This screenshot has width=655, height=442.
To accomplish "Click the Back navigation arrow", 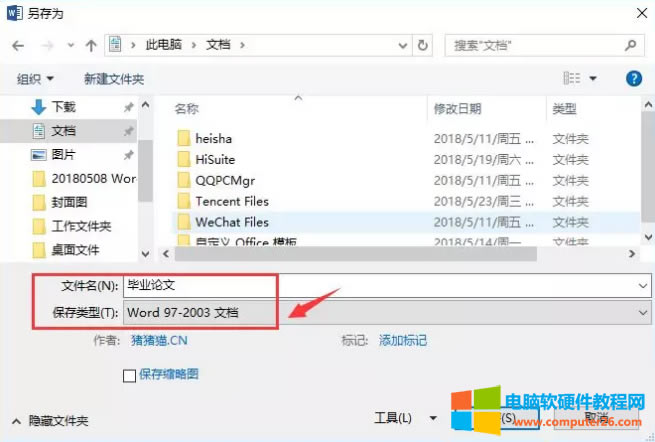I will point(18,45).
